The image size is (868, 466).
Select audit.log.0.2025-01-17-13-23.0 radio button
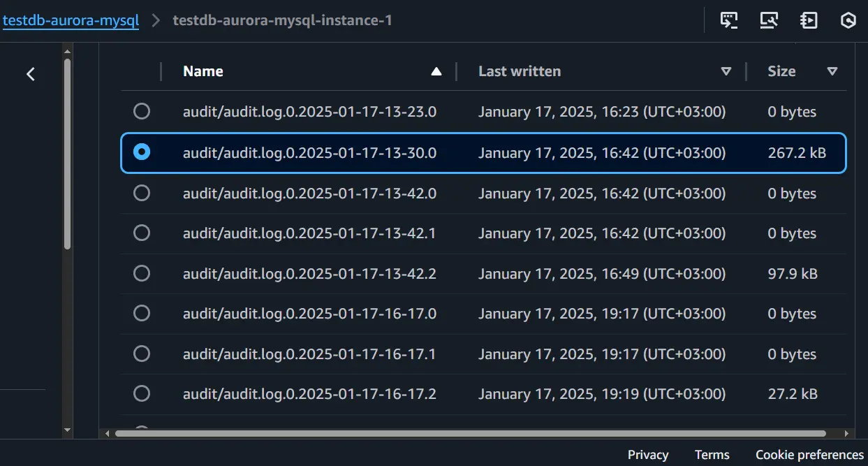142,111
